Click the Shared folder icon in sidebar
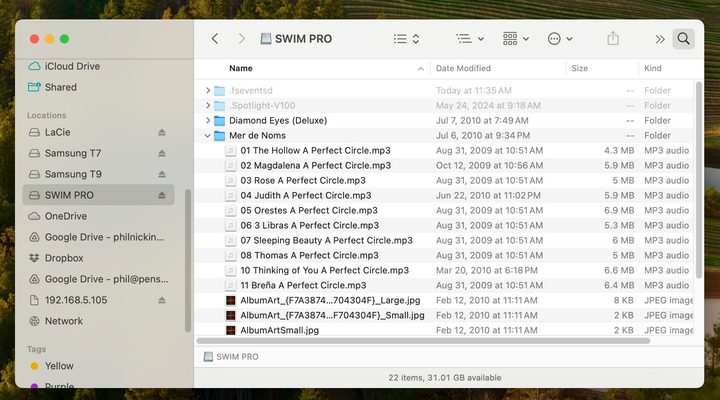 (x=34, y=87)
